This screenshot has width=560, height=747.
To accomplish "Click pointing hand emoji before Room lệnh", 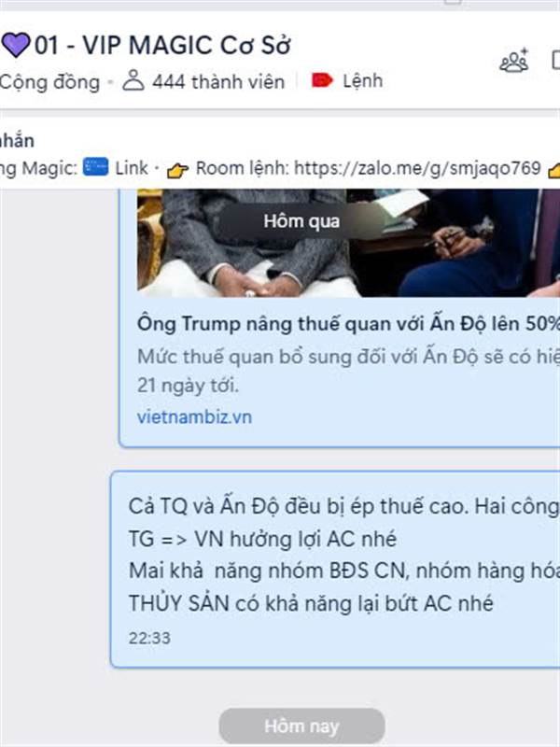I will point(177,169).
